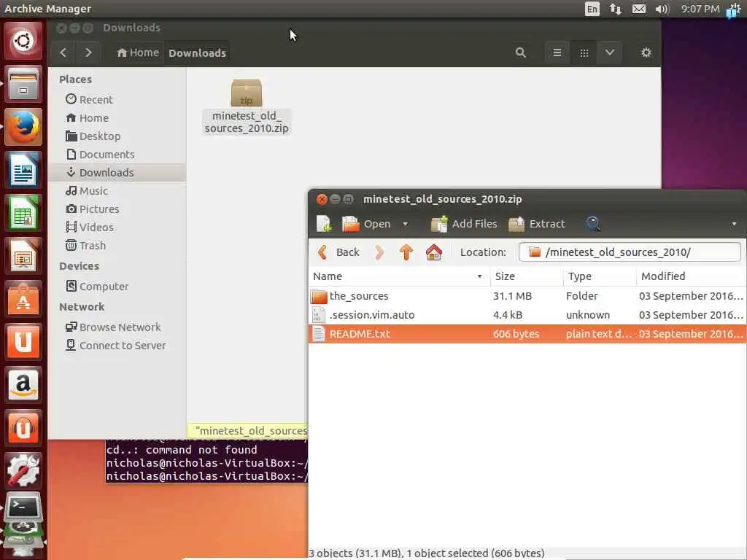Open Ubuntu One from the launcher
This screenshot has width=747, height=560.
pyautogui.click(x=23, y=341)
